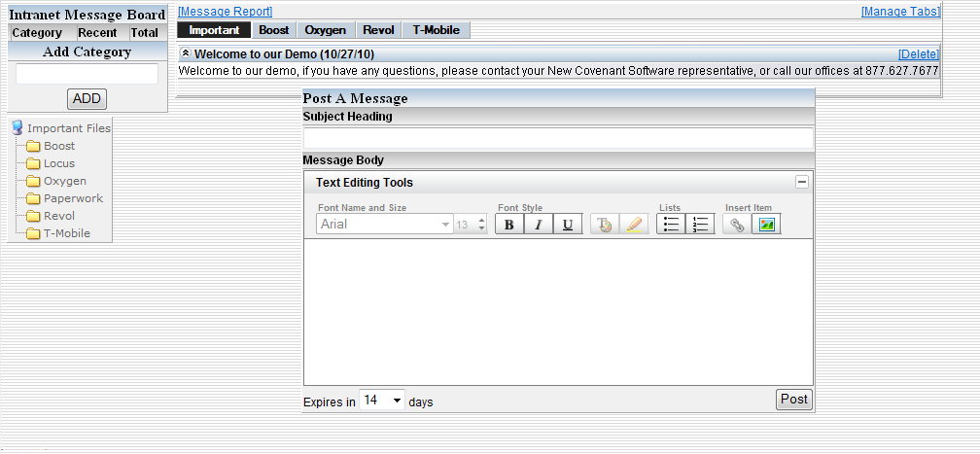Toggle bold formatting in the editor
The width and height of the screenshot is (980, 454).
coord(509,225)
